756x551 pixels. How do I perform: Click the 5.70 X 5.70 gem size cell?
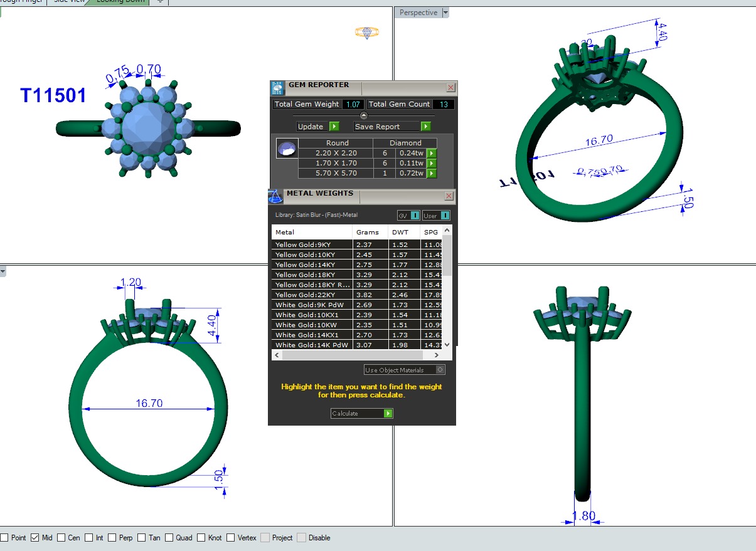[336, 173]
